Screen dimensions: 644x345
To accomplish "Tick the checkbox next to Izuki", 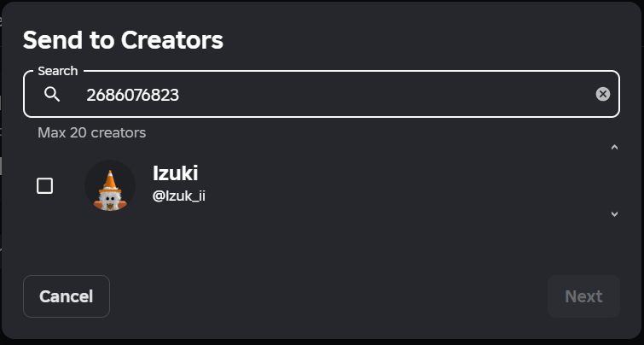I will click(x=44, y=186).
